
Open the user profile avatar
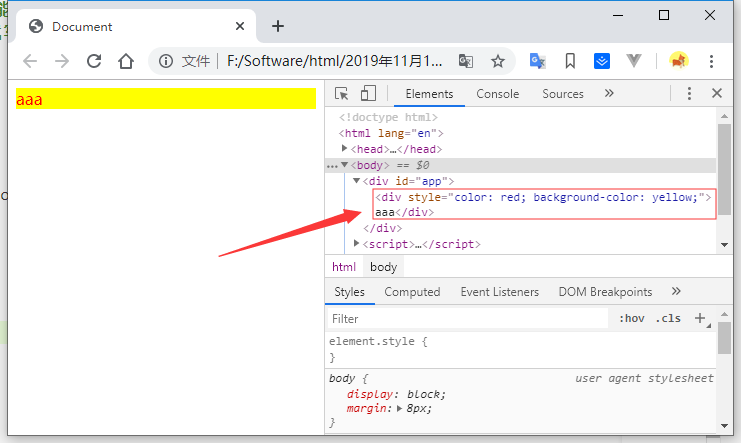coord(679,61)
